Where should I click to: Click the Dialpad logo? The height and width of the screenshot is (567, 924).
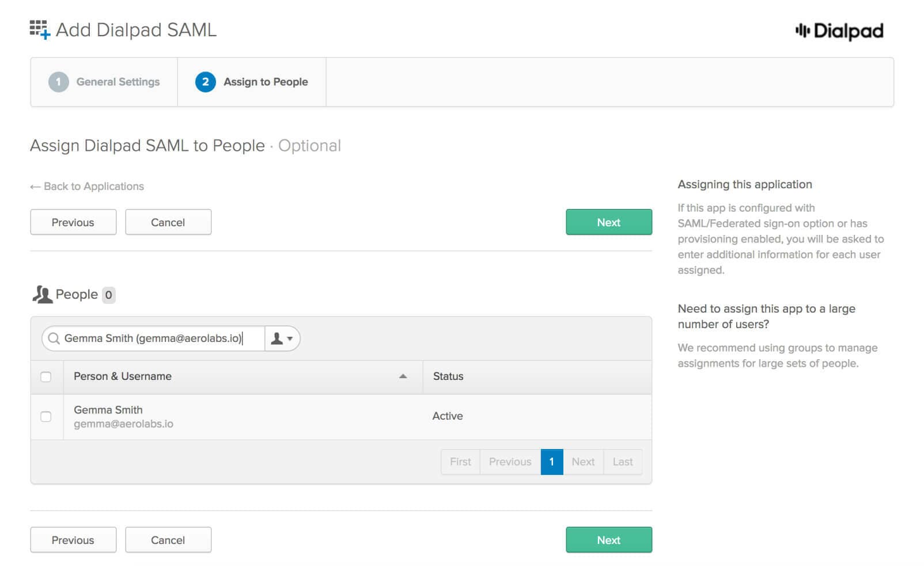pyautogui.click(x=839, y=31)
